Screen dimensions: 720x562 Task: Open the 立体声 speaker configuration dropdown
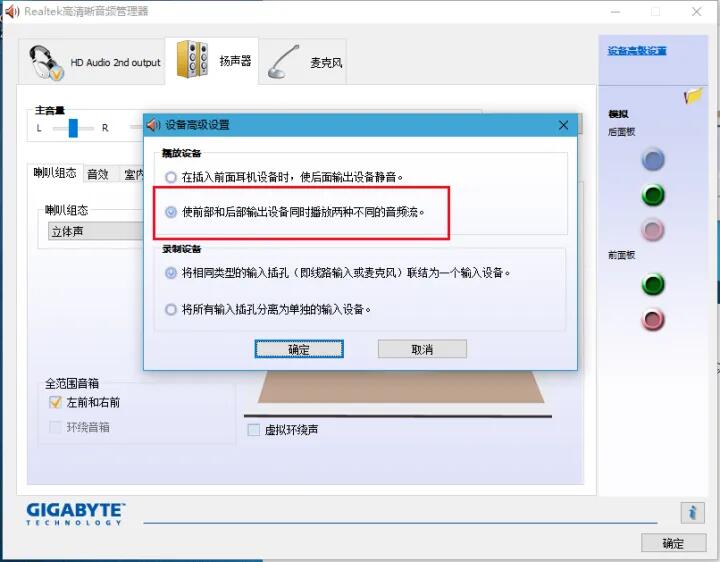95,231
